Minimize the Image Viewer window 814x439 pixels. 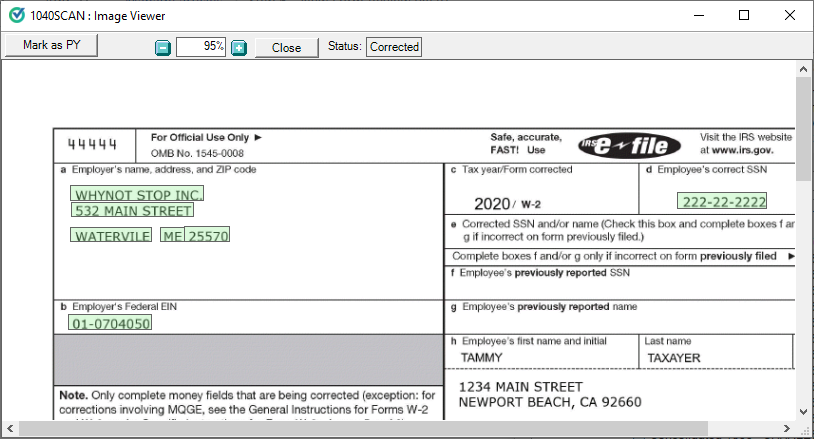[697, 15]
